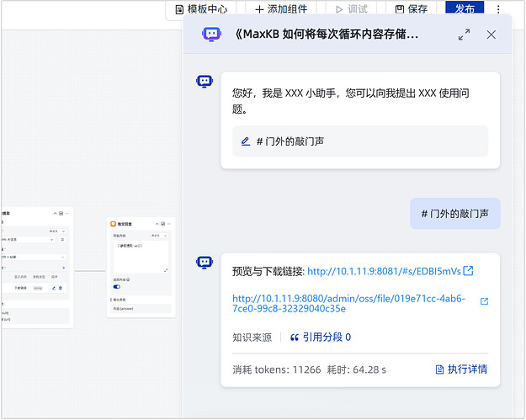This screenshot has width=526, height=420.
Task: Open the link http://10.1.11.9:8081/#s/EDBI5mVs
Action: (384, 271)
